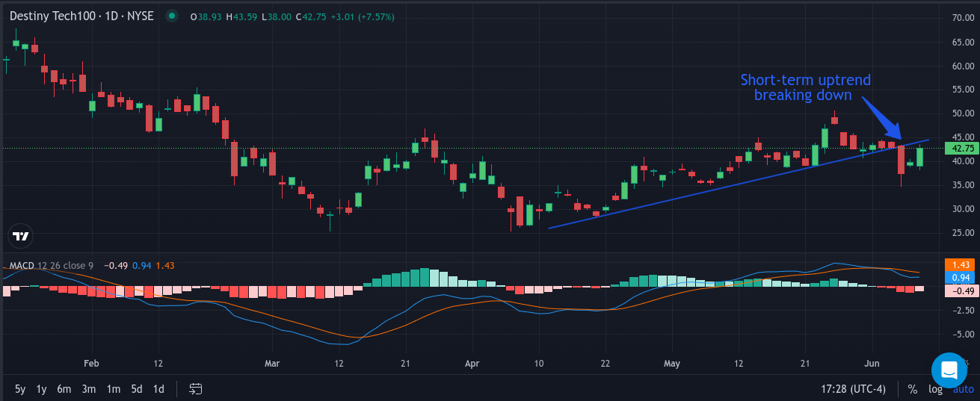Set chart range to 6m
The height and width of the screenshot is (401, 980).
click(64, 388)
